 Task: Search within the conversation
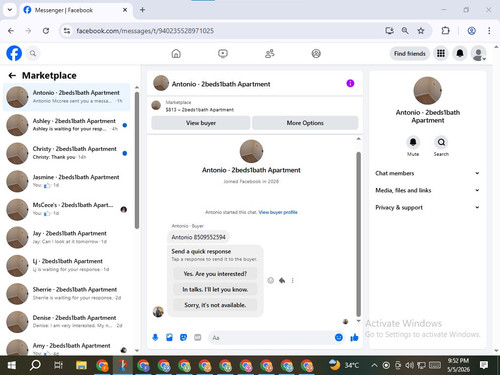pyautogui.click(x=441, y=146)
